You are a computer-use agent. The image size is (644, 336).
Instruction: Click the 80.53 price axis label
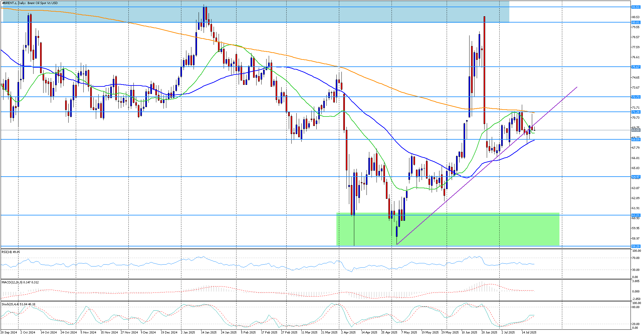tap(636, 17)
